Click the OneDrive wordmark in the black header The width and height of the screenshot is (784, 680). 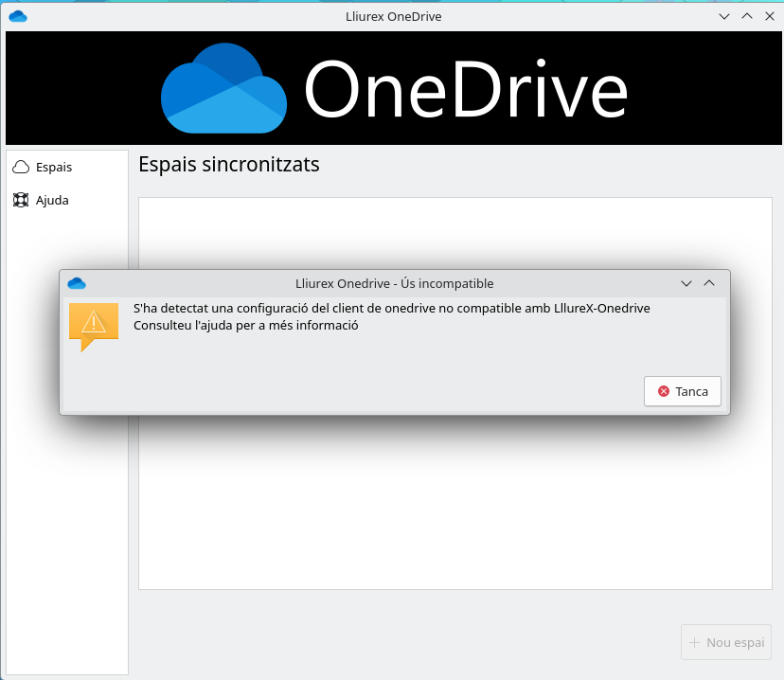[464, 88]
